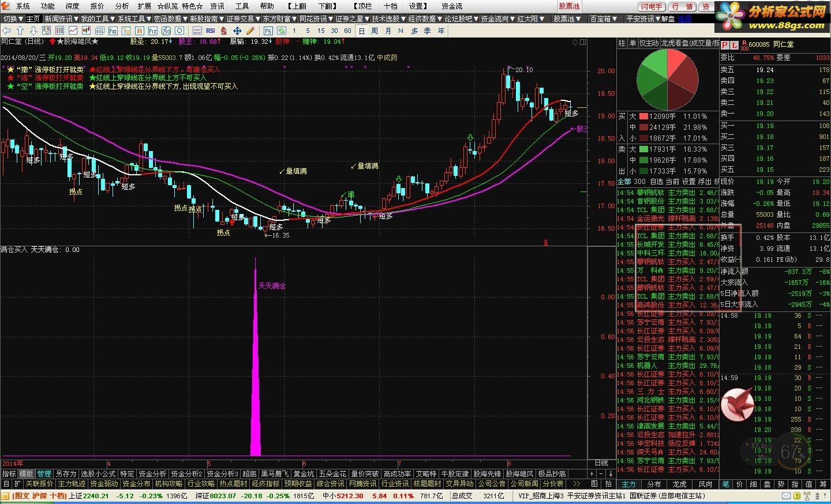Image resolution: width=831 pixels, height=504 pixels.
Task: Click the red dollar sign toolbar icon
Action: [x=223, y=31]
